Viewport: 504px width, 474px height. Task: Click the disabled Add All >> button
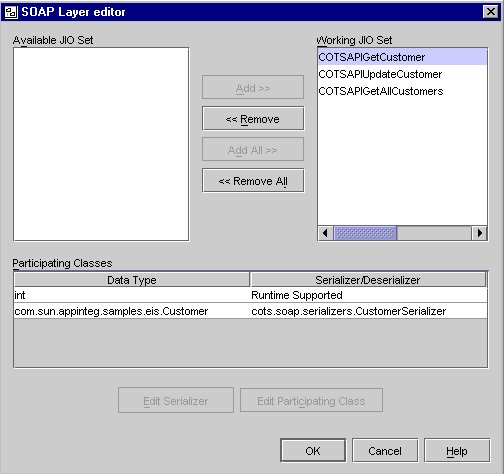coord(253,150)
